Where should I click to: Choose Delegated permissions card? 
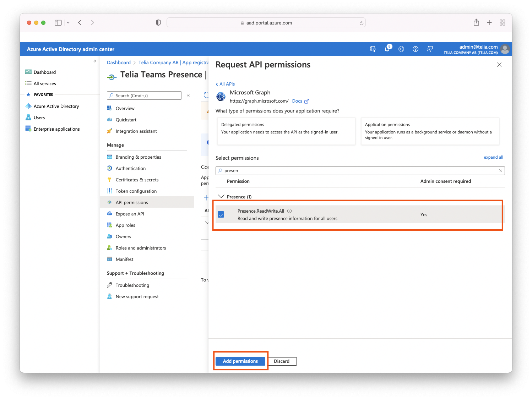pos(286,131)
